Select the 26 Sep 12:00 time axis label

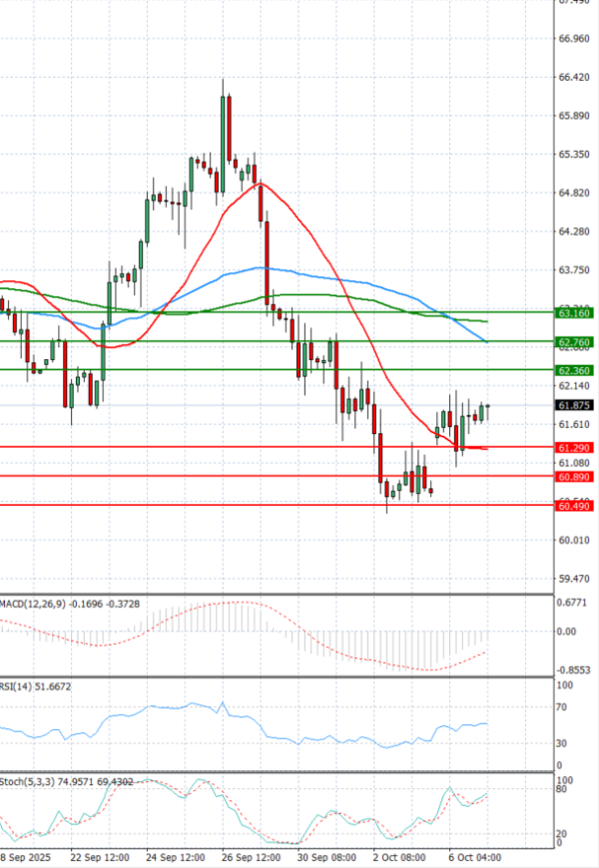(x=250, y=857)
